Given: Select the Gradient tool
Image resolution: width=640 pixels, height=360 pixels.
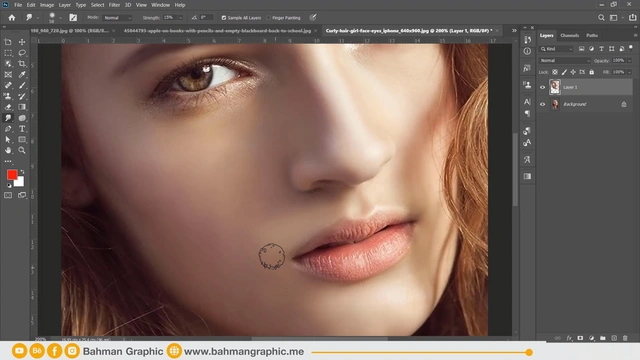Looking at the screenshot, I should (x=22, y=107).
